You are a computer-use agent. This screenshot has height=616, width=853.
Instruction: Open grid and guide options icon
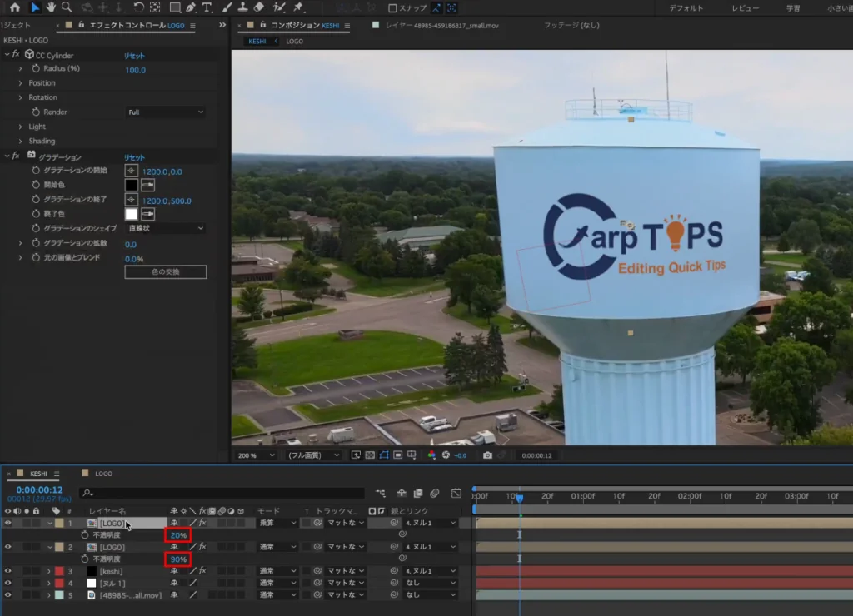[412, 455]
